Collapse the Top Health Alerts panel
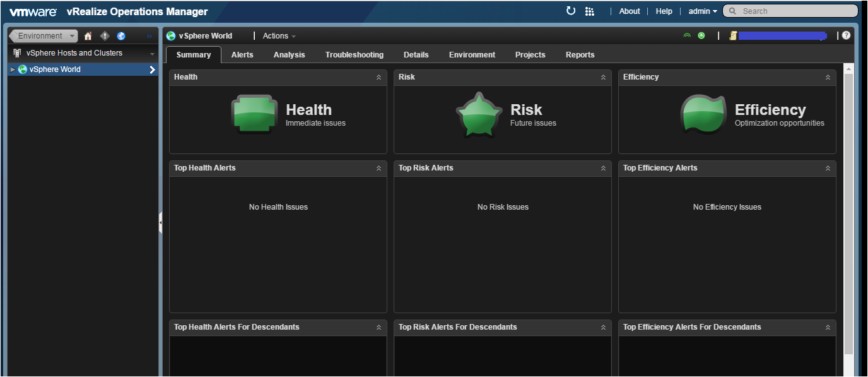 378,169
